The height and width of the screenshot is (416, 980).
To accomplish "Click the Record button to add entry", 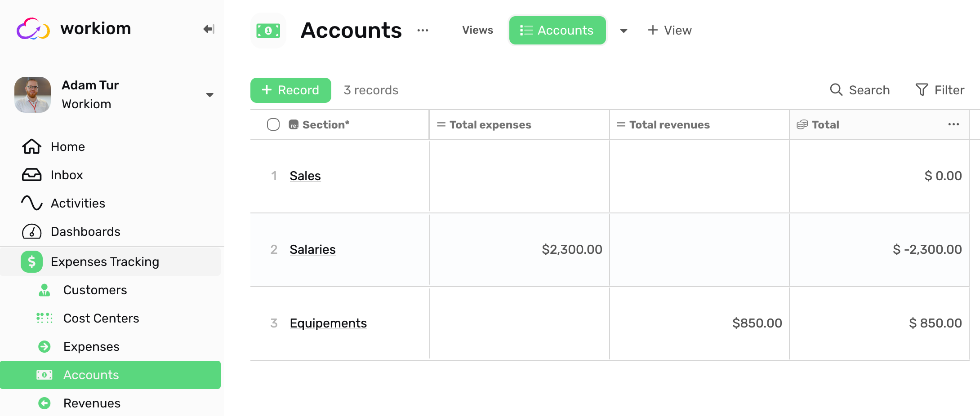I will (x=290, y=90).
